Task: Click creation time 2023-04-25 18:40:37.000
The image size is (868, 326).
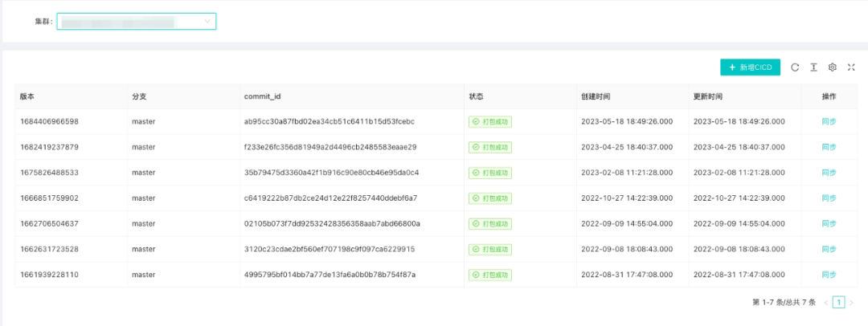Action: [627, 147]
